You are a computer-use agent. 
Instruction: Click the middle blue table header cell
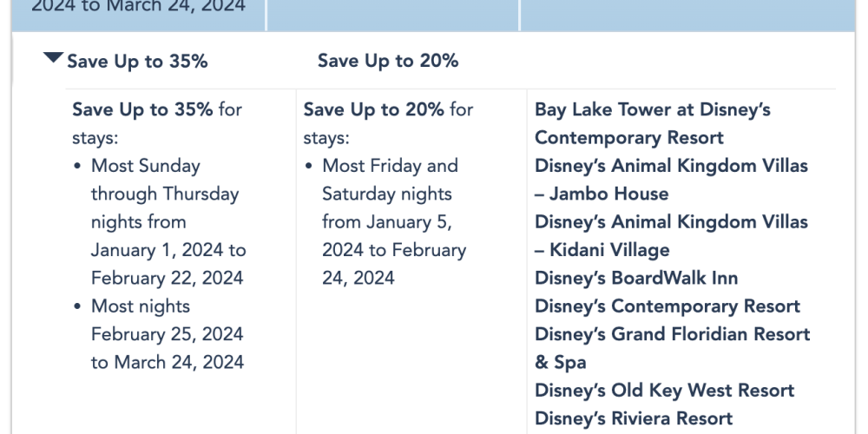393,15
